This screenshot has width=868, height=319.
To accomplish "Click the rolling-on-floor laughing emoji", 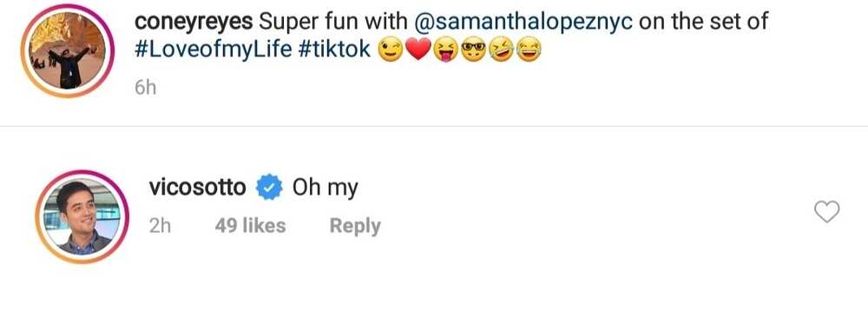I will tap(501, 51).
